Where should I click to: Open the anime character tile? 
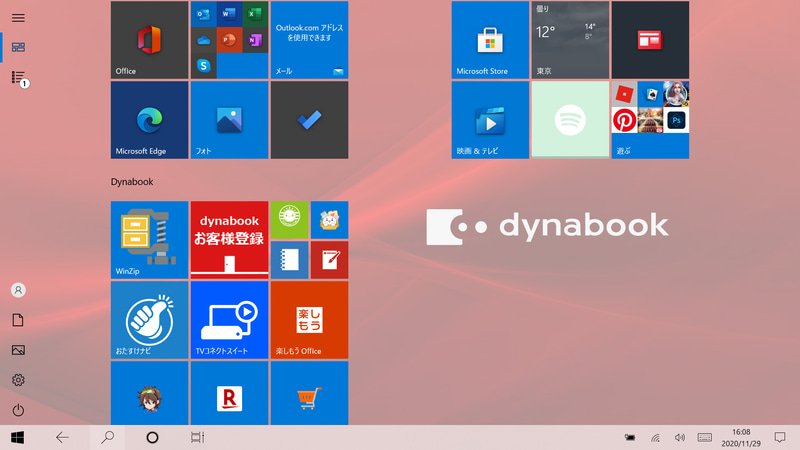149,393
